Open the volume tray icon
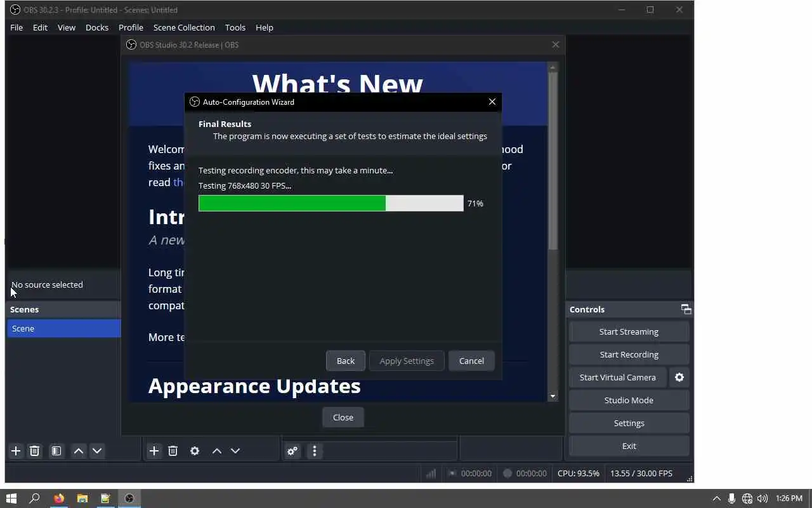This screenshot has width=812, height=508. (x=763, y=498)
